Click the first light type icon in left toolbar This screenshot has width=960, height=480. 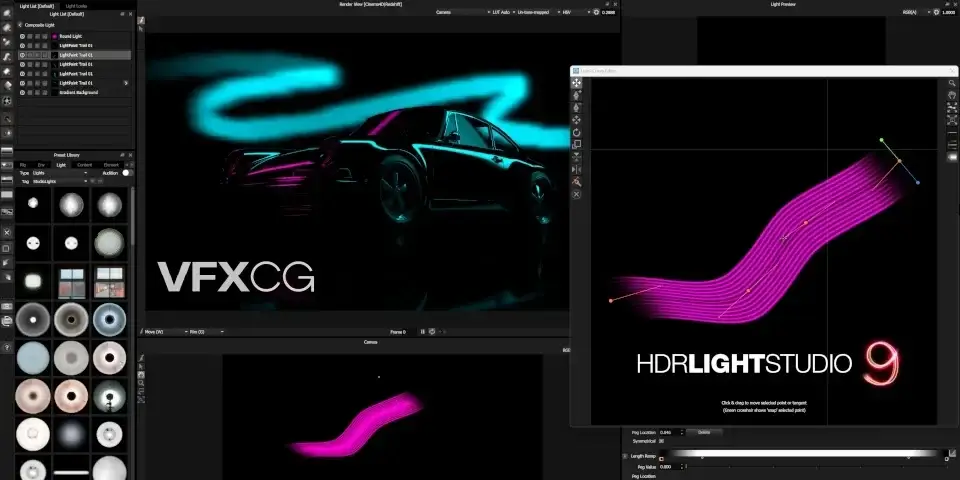tap(7, 13)
